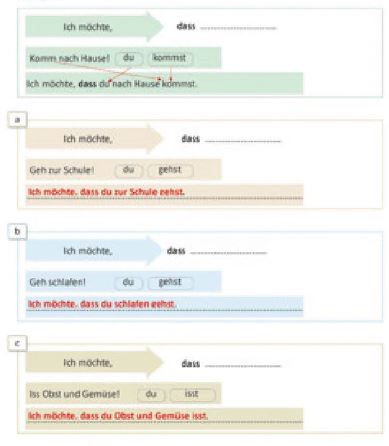Click the olive 'Ich möchte,' arrow in exercise c
The width and height of the screenshot is (389, 446).
94,363
